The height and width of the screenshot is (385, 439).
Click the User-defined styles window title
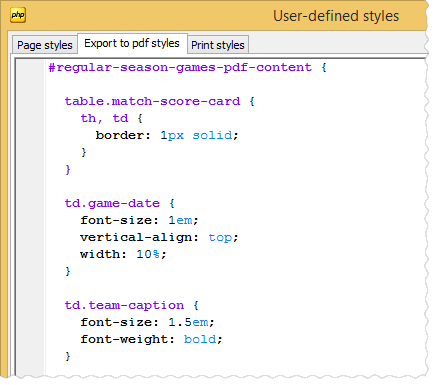[336, 16]
